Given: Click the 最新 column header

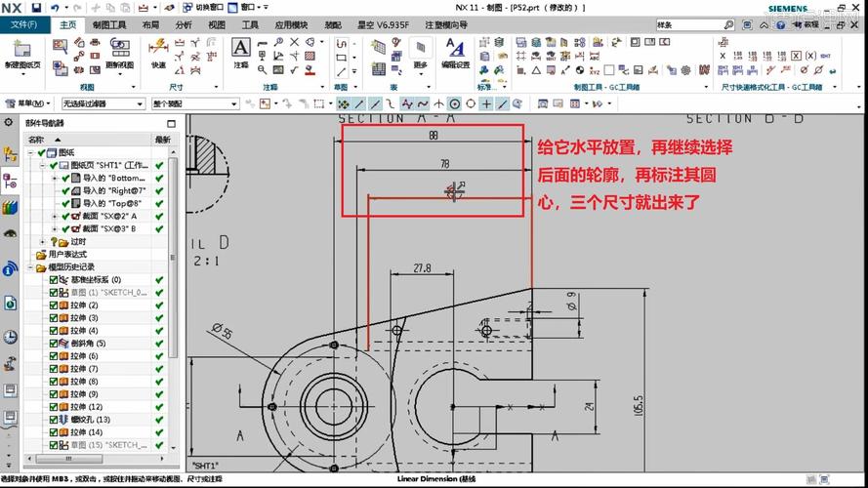Looking at the screenshot, I should 163,140.
